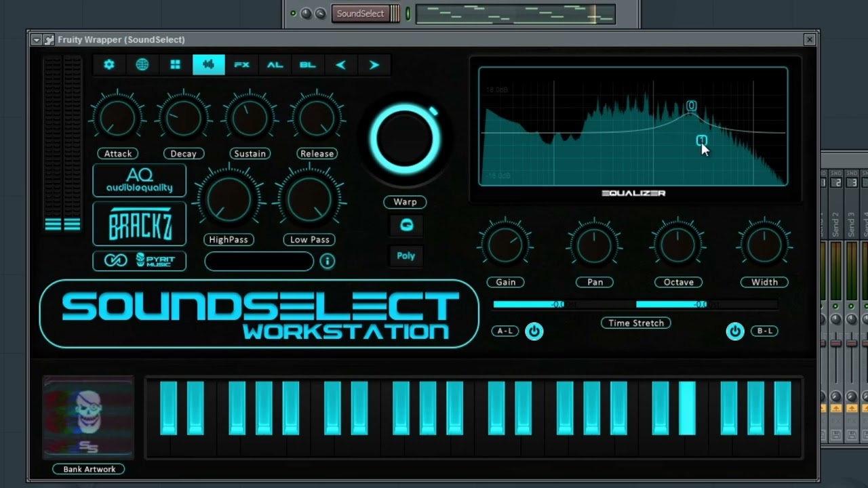Screen dimensions: 868x488
Task: Click the AQ audiblequality logo button
Action: pyautogui.click(x=139, y=180)
